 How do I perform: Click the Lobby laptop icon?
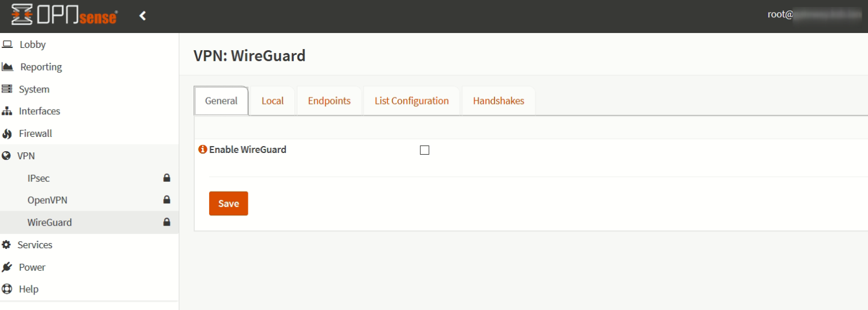7,44
